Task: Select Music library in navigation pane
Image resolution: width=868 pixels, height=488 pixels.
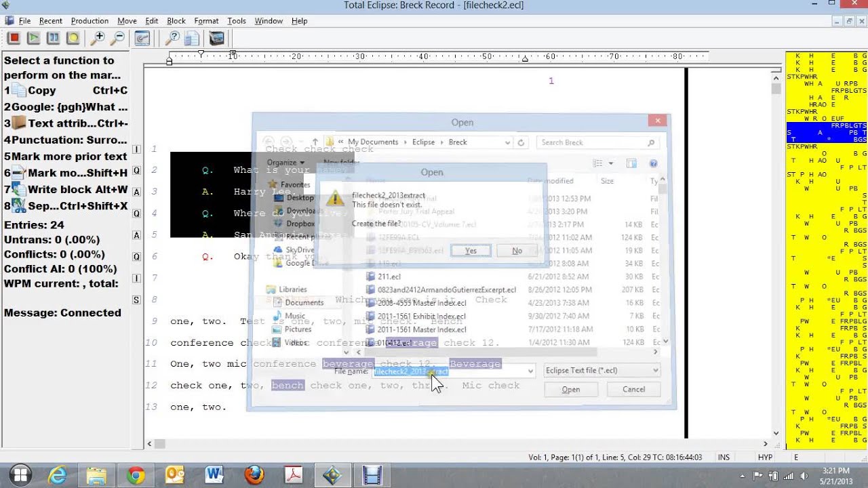Action: [290, 316]
